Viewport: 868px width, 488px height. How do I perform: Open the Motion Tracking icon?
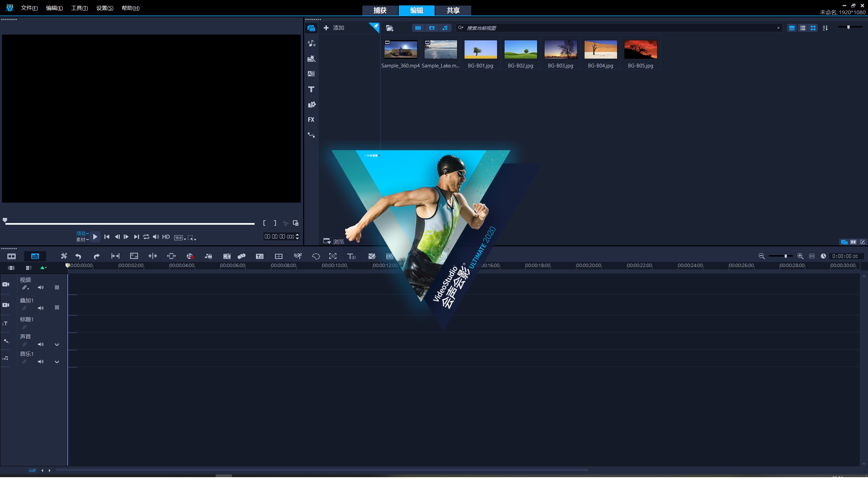point(241,256)
